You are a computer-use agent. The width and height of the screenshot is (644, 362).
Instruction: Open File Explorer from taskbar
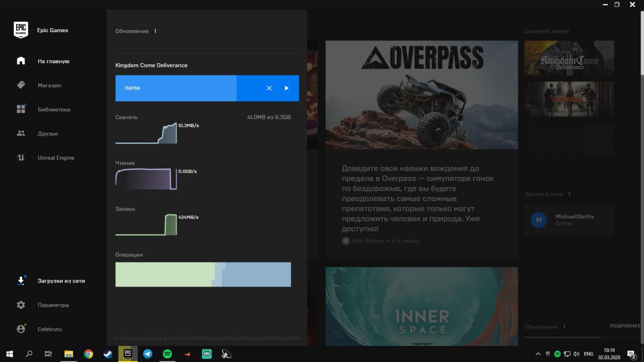coord(68,354)
